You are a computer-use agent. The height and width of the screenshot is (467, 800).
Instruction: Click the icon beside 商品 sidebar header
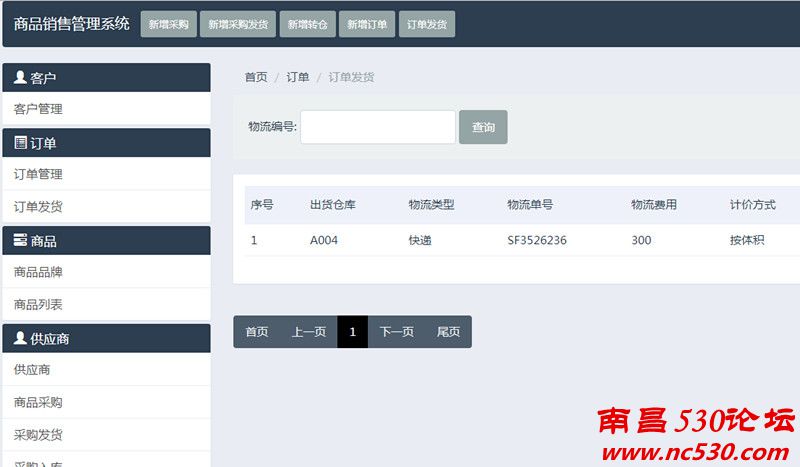tap(20, 241)
